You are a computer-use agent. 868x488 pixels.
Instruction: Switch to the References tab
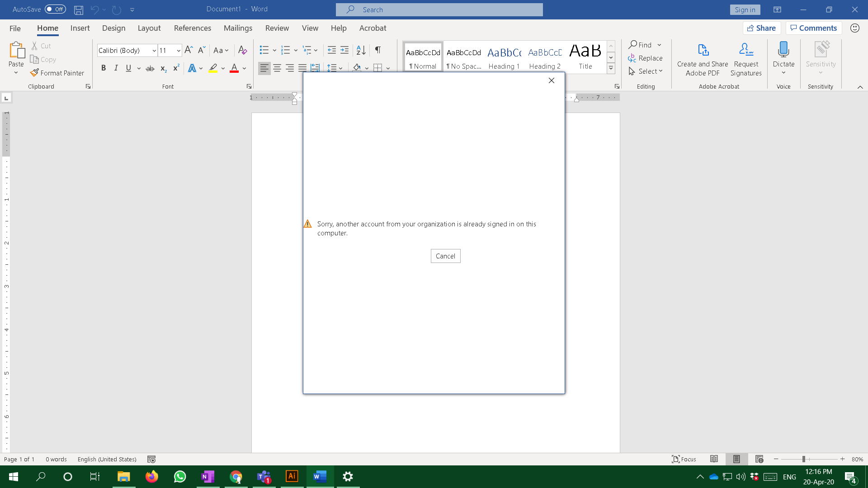[x=193, y=28]
